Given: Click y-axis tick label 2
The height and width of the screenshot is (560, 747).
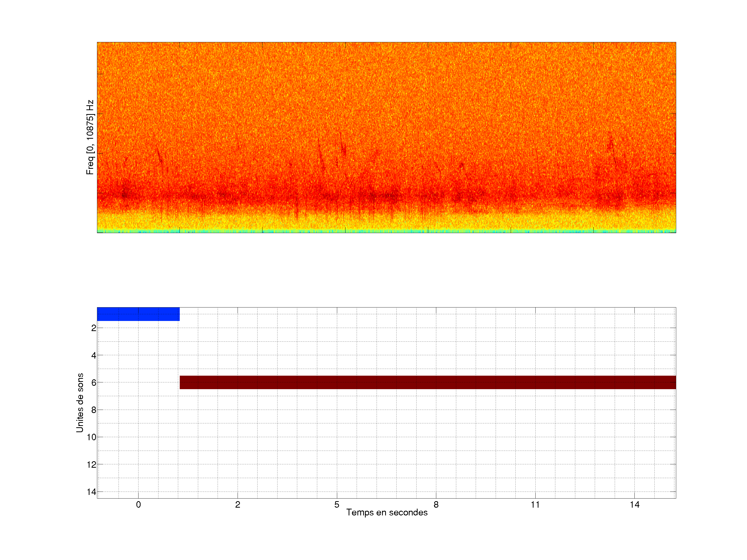Looking at the screenshot, I should (x=94, y=328).
